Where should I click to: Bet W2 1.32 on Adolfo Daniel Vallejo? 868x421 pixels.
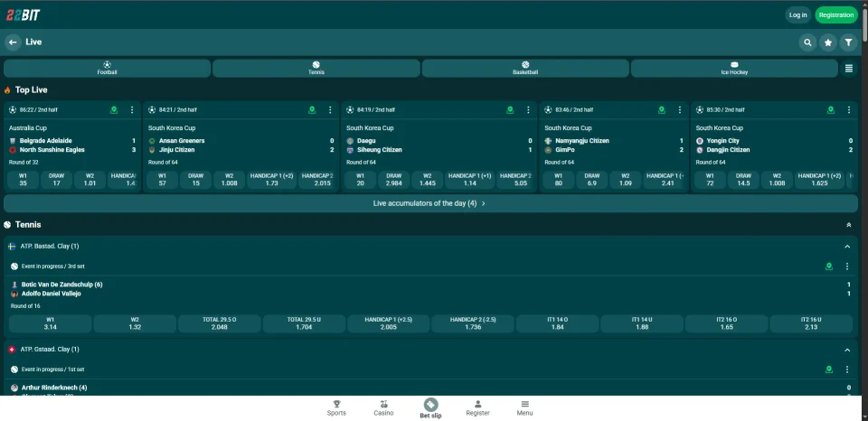(135, 323)
